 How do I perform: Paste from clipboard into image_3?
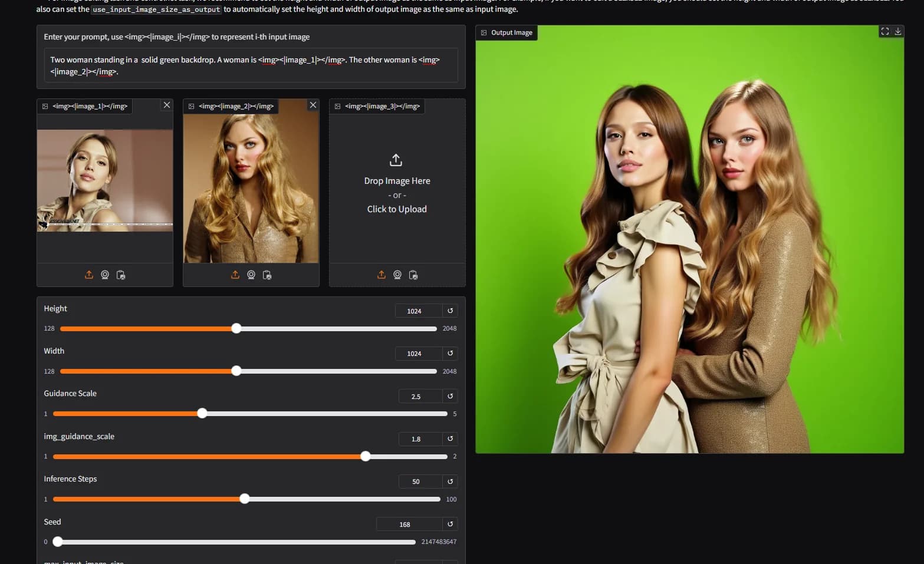click(413, 275)
